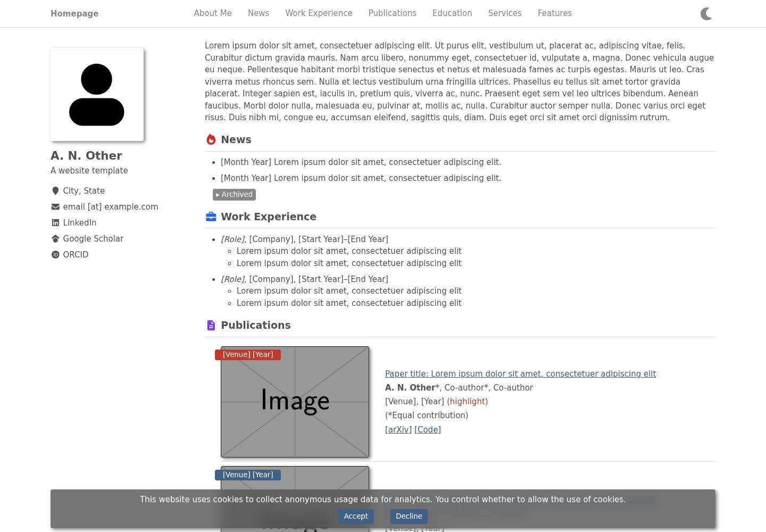Click the ORCID iD icon

coord(55,255)
